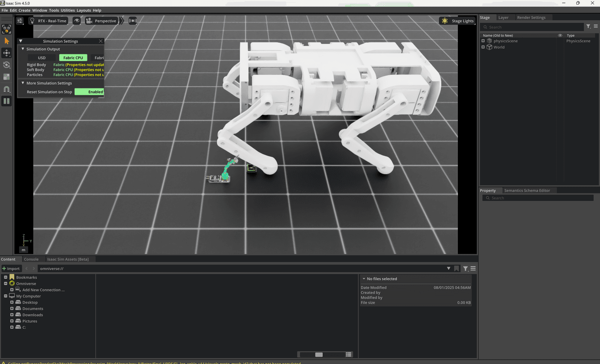Open the RTX - Real-Time renderer menu
The image size is (600, 364).
click(48, 21)
